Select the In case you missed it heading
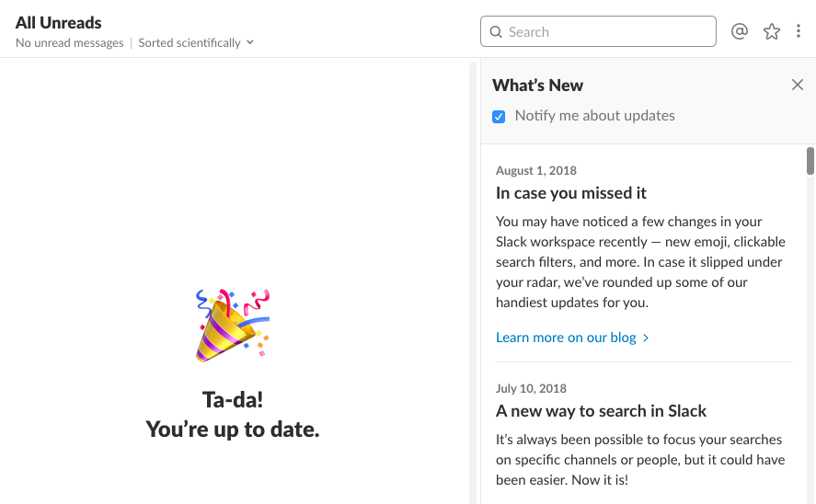The height and width of the screenshot is (504, 816). [571, 193]
